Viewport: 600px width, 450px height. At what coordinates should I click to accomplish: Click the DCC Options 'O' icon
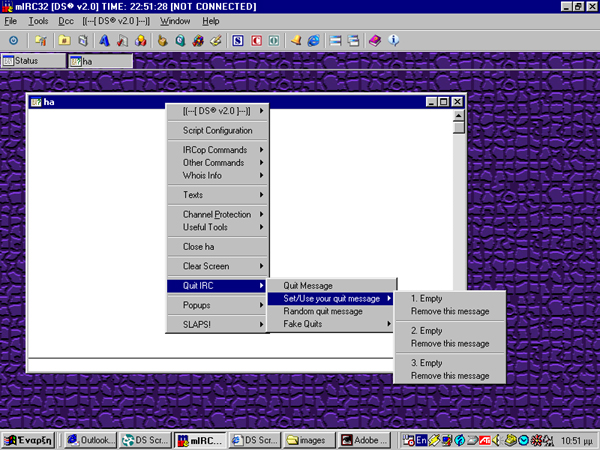[274, 40]
